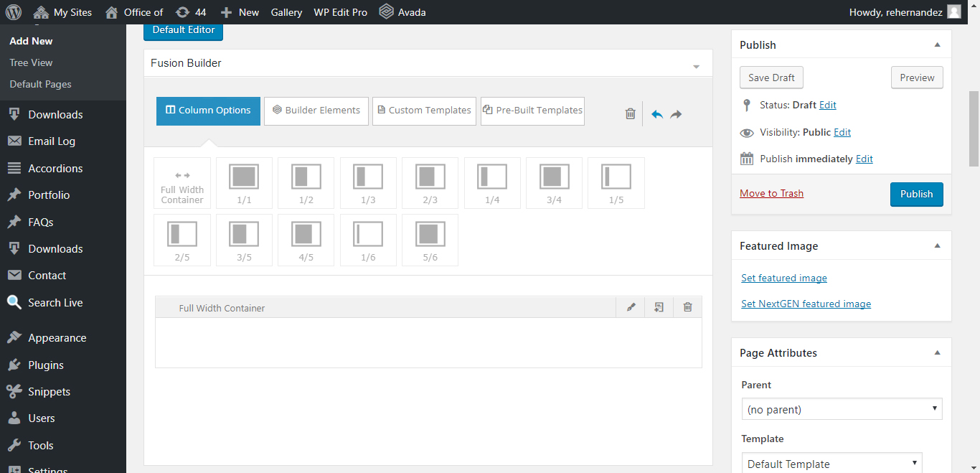Add a 1/2 column layout

pos(306,183)
